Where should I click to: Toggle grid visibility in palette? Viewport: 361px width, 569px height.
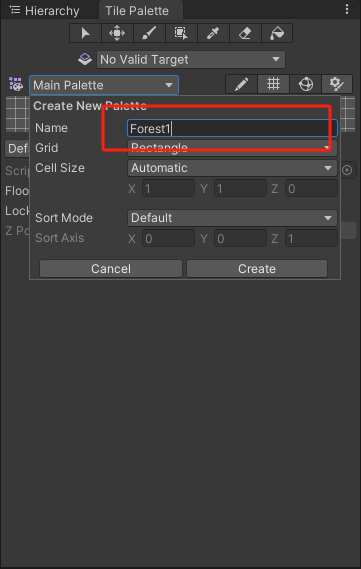273,85
